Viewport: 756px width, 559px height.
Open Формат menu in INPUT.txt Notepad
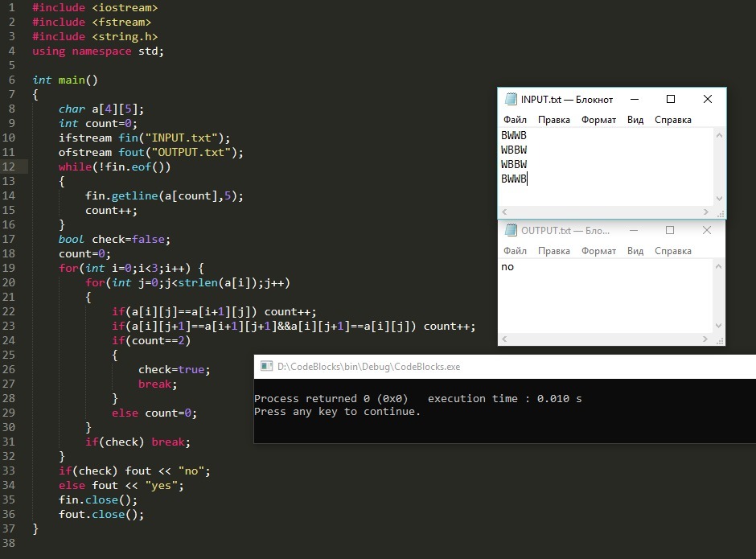point(598,120)
